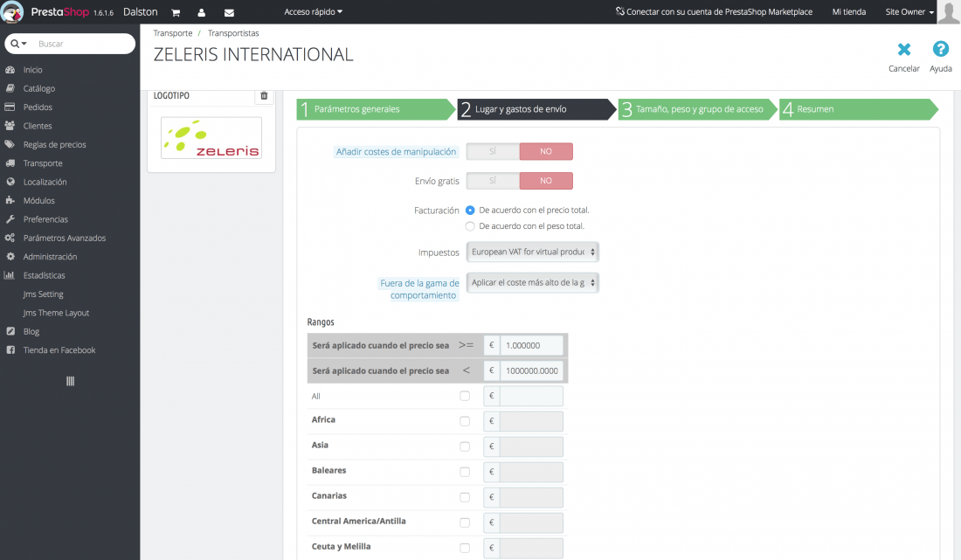Check the Central America/Antilla zone checkbox
This screenshot has height=560, width=961.
point(465,522)
